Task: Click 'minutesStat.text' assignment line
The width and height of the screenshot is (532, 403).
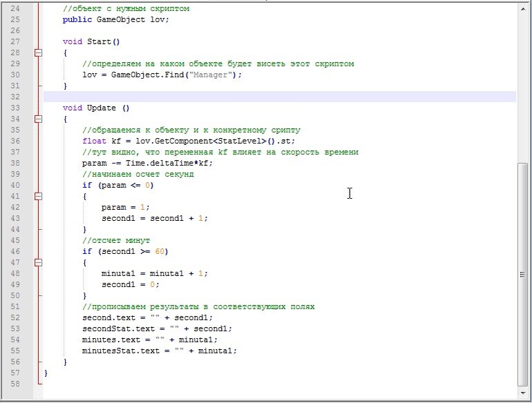Action: (x=160, y=351)
